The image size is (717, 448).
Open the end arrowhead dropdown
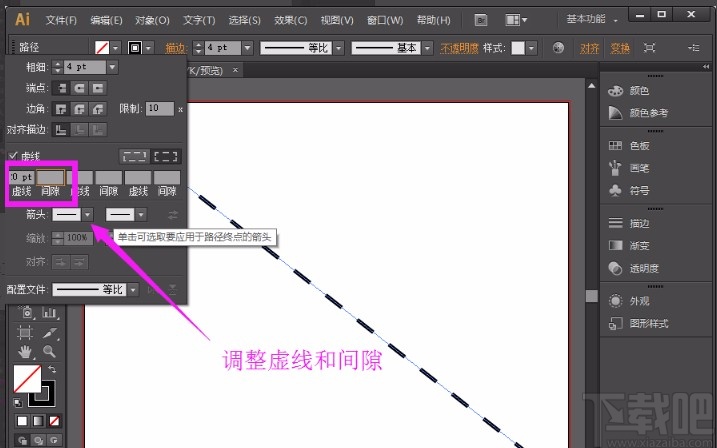140,214
